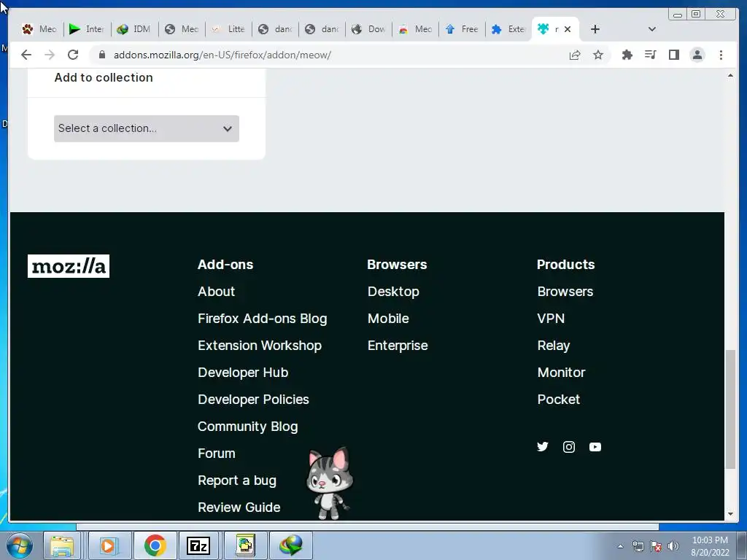Click the browser forward arrow
Screen dimensions: 747x560
click(50, 55)
